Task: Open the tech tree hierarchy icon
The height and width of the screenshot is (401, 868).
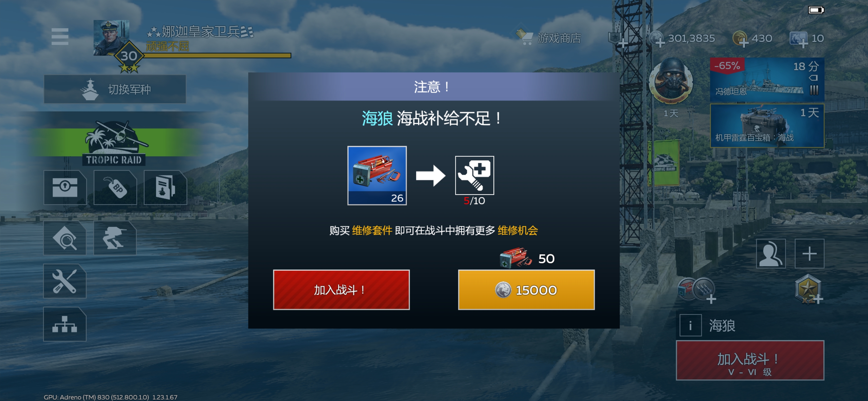Action: pyautogui.click(x=65, y=324)
